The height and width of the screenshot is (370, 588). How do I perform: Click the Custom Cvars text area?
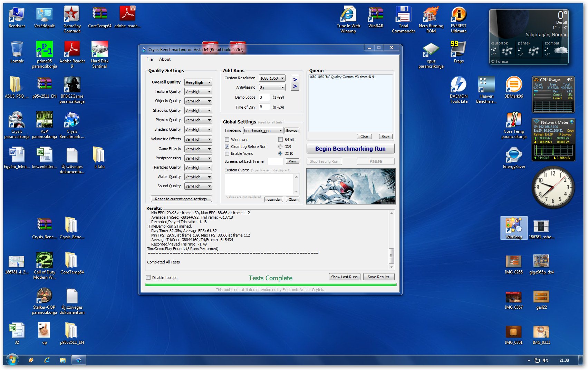pyautogui.click(x=260, y=184)
